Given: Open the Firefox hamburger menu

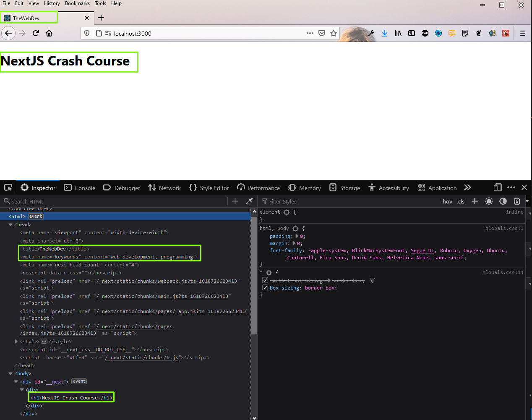Looking at the screenshot, I should (523, 33).
